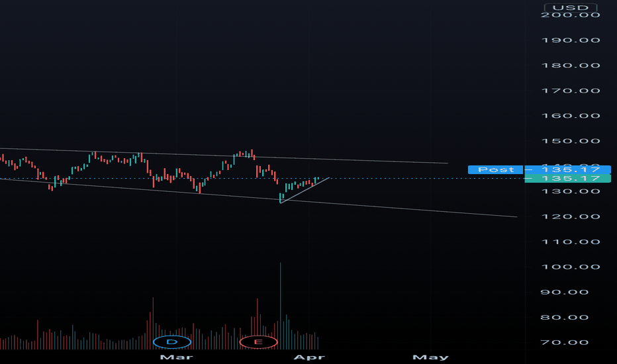This screenshot has height=364, width=617.
Task: Click the 150.00 price axis label
Action: pos(571,141)
